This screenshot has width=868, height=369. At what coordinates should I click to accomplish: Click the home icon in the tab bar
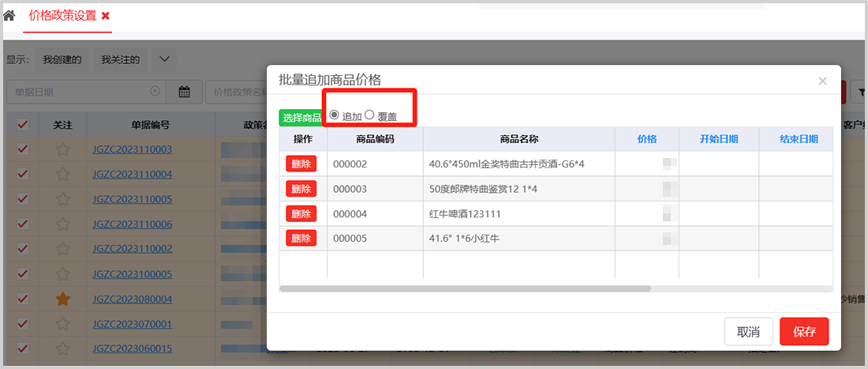[x=9, y=16]
